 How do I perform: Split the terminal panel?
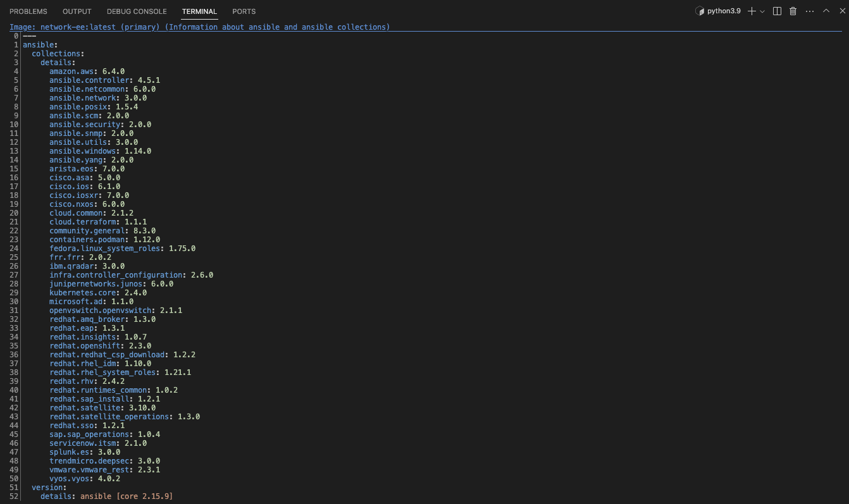coord(778,11)
